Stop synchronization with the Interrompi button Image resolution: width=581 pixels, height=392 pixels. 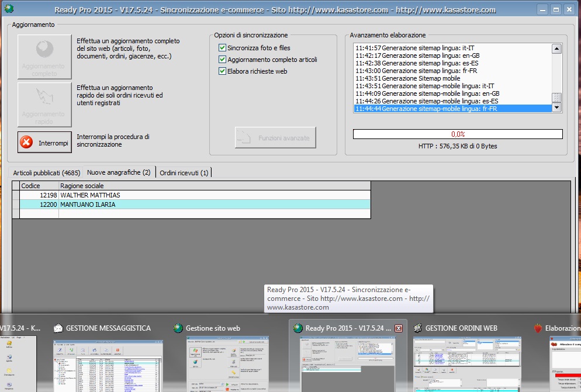click(x=44, y=143)
